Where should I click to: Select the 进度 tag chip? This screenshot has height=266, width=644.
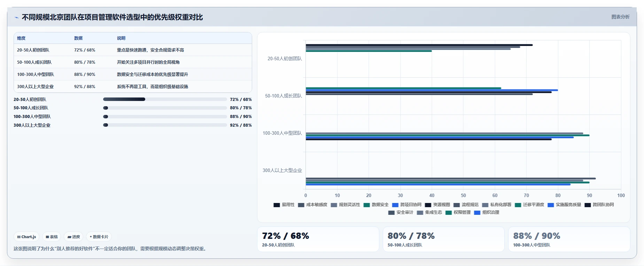tap(73, 237)
